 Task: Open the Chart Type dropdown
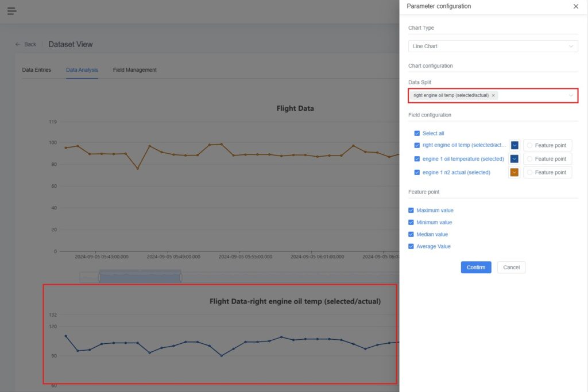(493, 46)
